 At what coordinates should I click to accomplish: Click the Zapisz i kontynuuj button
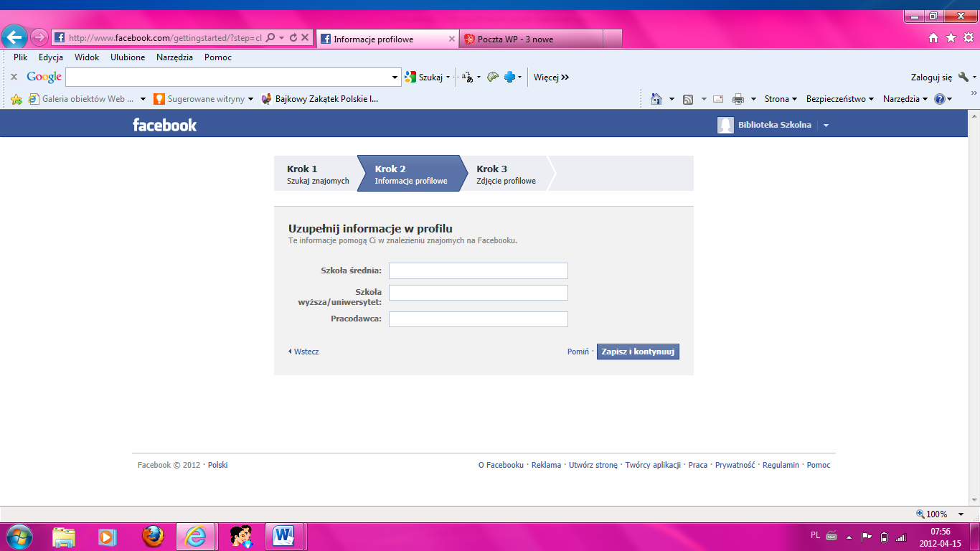point(638,352)
